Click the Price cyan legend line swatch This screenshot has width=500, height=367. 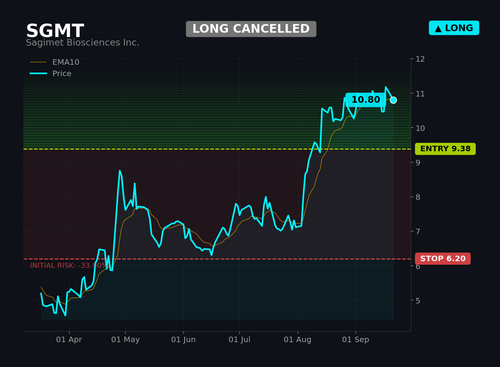tap(38, 73)
